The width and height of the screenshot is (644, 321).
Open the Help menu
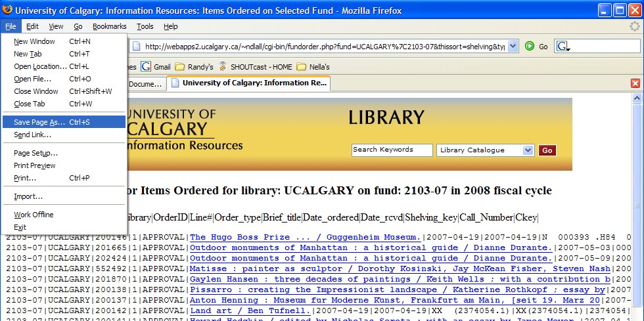[170, 26]
